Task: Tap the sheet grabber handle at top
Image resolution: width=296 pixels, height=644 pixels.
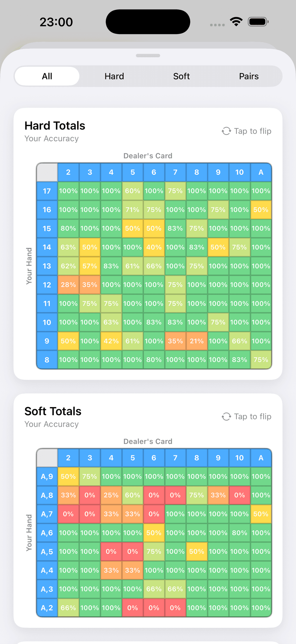Action: (148, 55)
